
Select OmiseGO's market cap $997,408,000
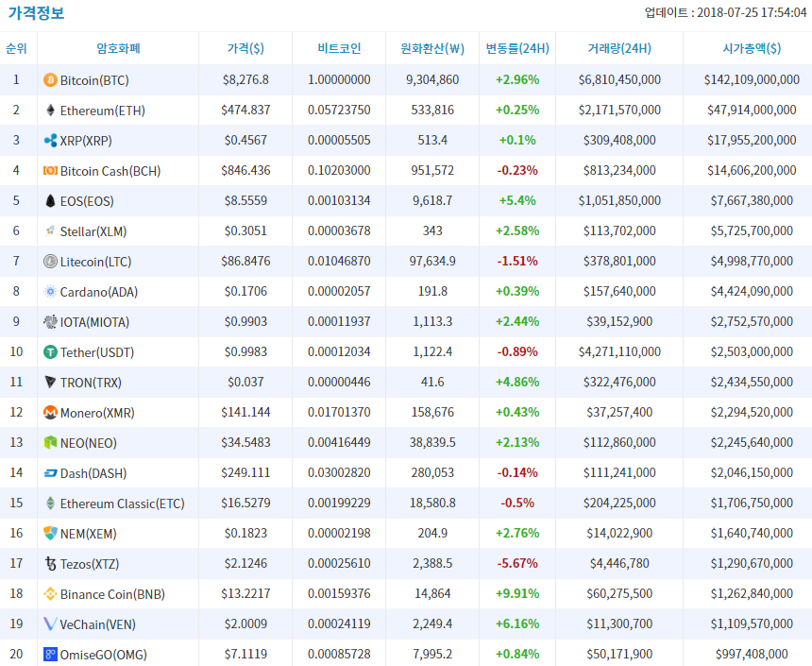coord(752,654)
